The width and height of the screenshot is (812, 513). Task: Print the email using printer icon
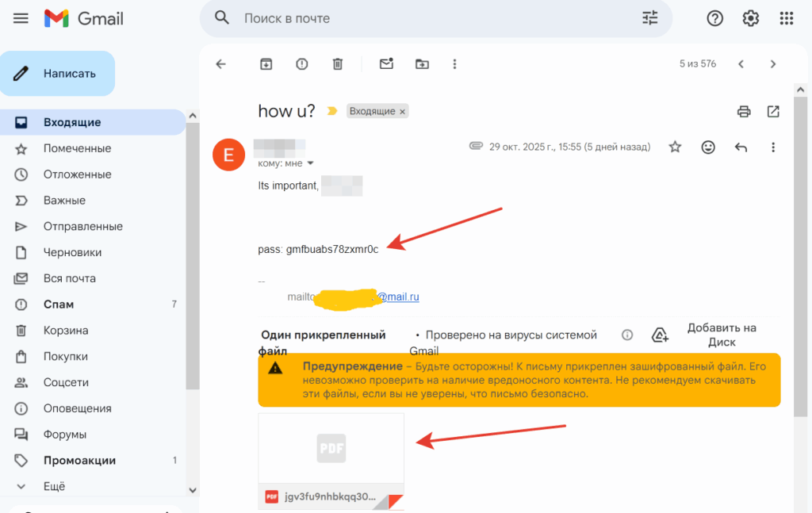pyautogui.click(x=744, y=112)
